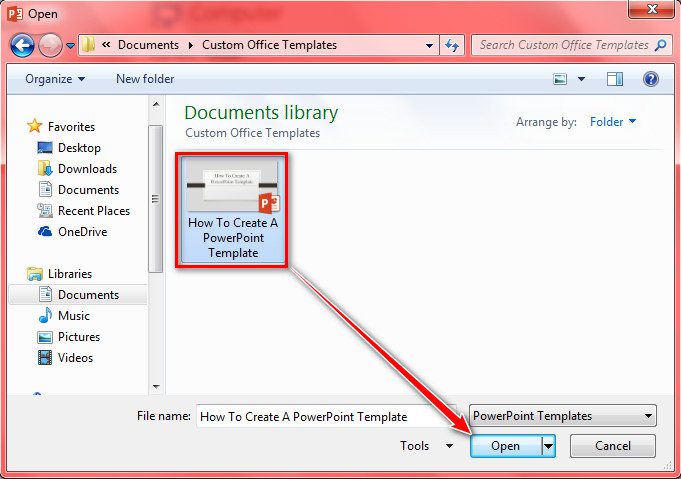Click Custom Office Templates breadcrumb
681x479 pixels.
coord(269,45)
